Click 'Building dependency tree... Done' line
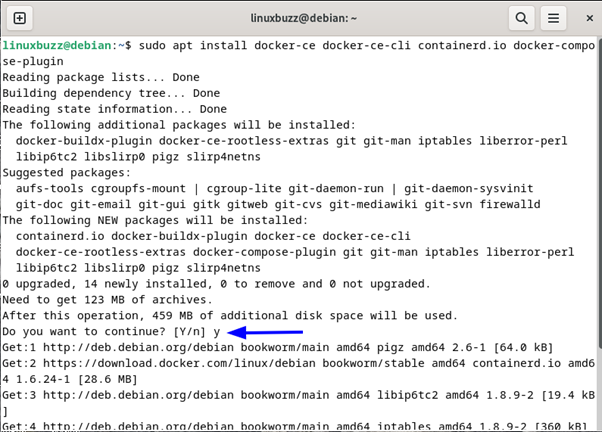Image resolution: width=602 pixels, height=432 pixels. point(111,93)
